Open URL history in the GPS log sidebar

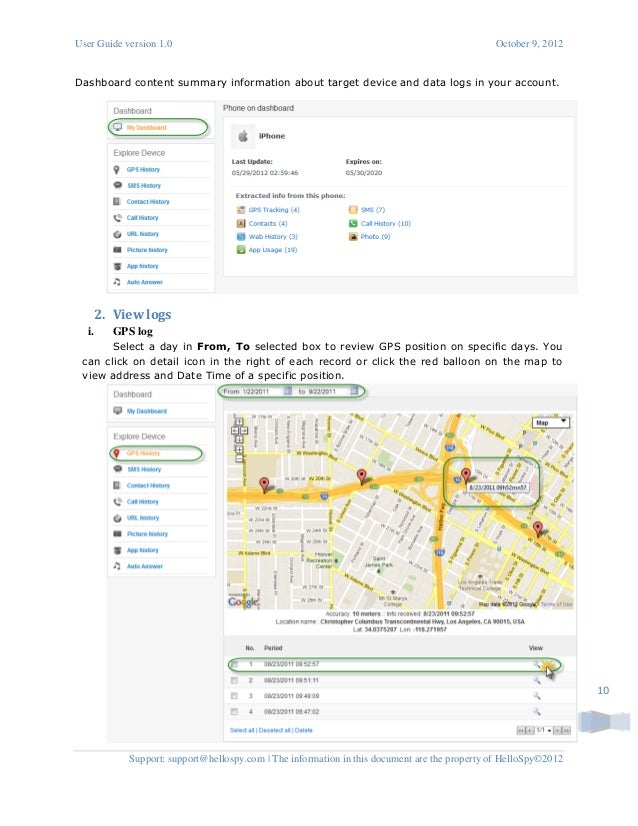pos(143,518)
